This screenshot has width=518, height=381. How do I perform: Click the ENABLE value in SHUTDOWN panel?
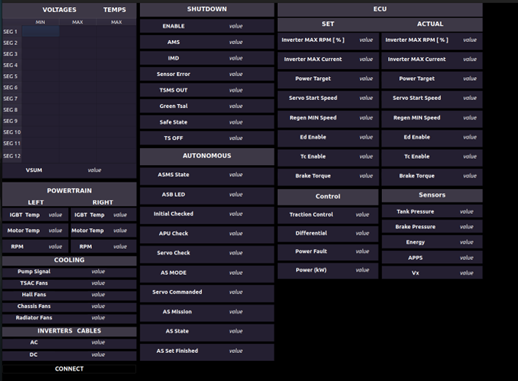pos(236,26)
